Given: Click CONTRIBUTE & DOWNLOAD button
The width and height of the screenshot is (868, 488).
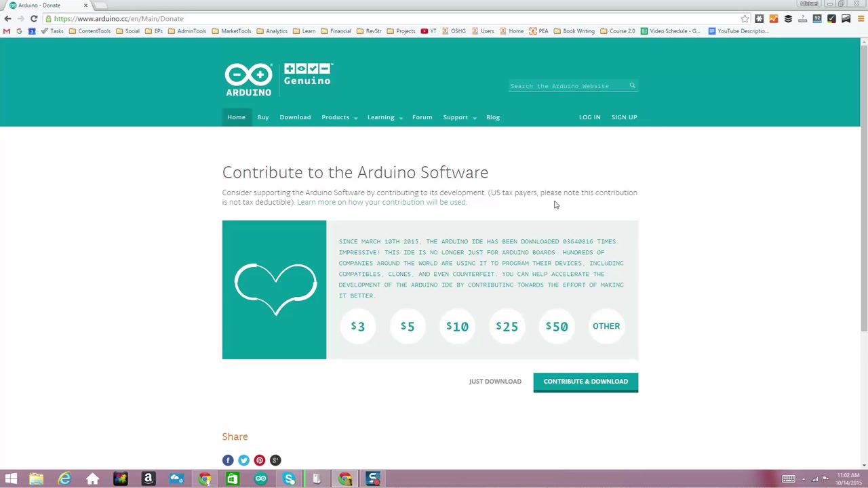Looking at the screenshot, I should (585, 382).
